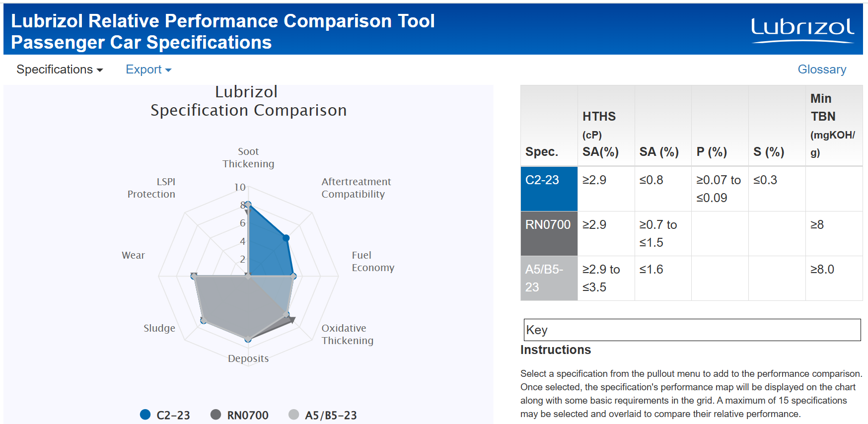Screen dimensions: 868x424
Task: Open the Export dropdown menu
Action: pos(148,70)
